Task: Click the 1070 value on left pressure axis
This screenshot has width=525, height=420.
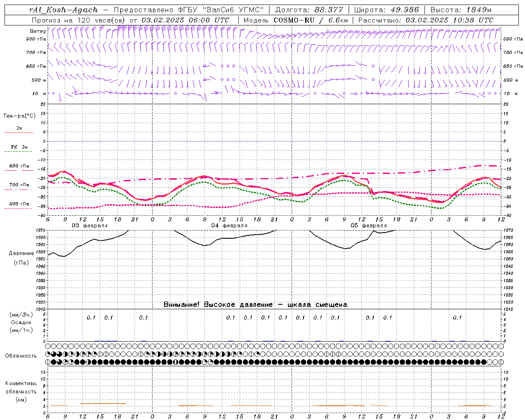Action: click(41, 231)
